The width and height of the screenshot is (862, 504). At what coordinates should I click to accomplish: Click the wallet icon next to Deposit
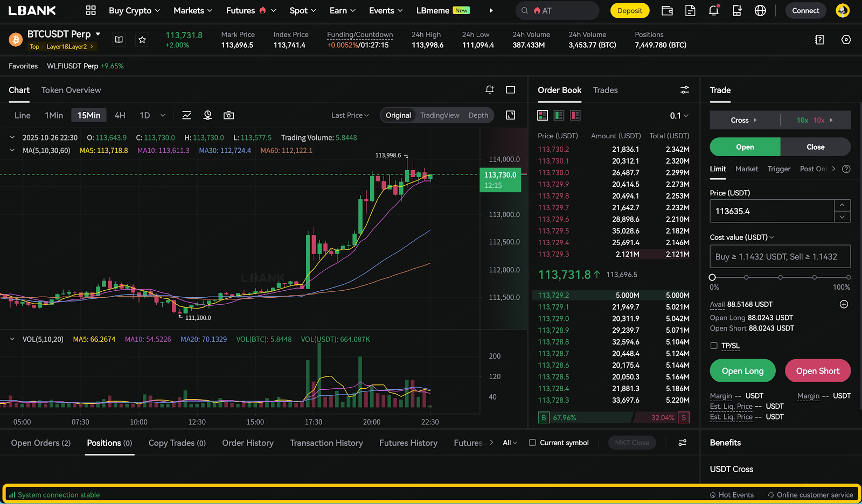(667, 11)
